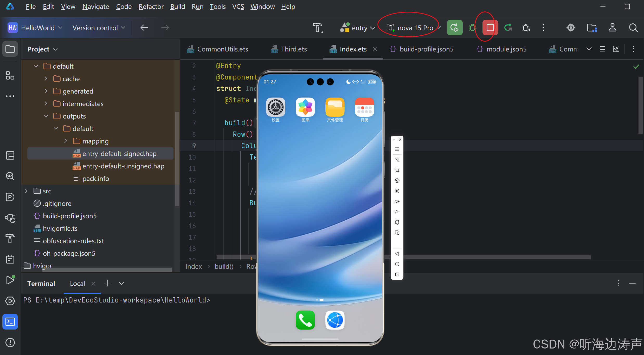Open Phone dialer in emulator dock
Viewport: 644px width, 355px height.
pos(305,320)
